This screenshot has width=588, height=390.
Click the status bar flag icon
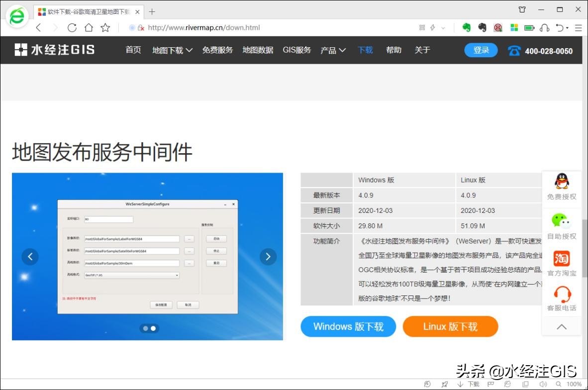[x=490, y=384]
